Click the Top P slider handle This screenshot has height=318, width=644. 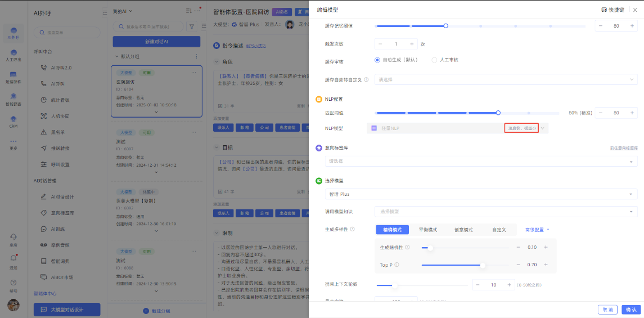coord(483,265)
